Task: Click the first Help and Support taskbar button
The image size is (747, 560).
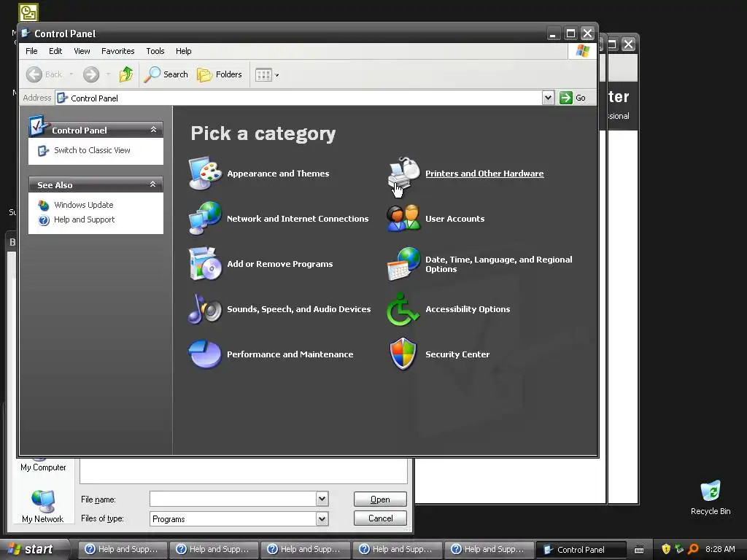Action: tap(123, 549)
